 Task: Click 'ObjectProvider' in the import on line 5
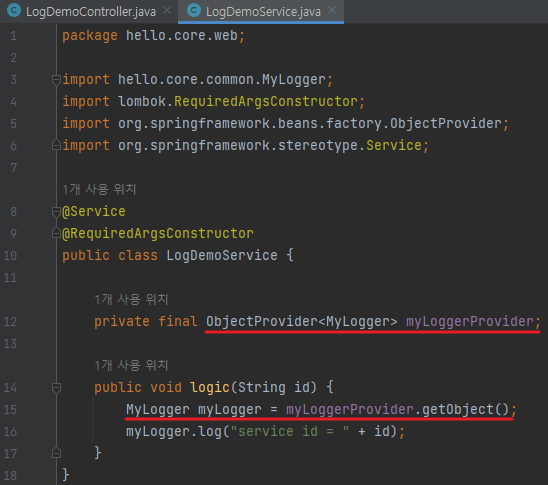coord(446,123)
